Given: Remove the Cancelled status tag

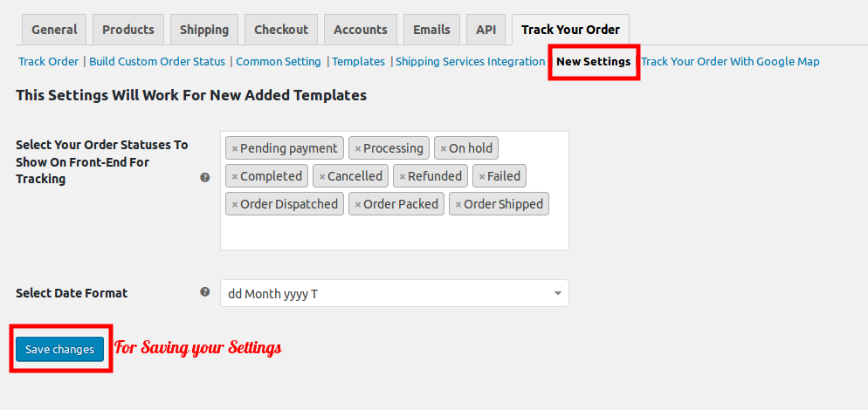Looking at the screenshot, I should [322, 176].
